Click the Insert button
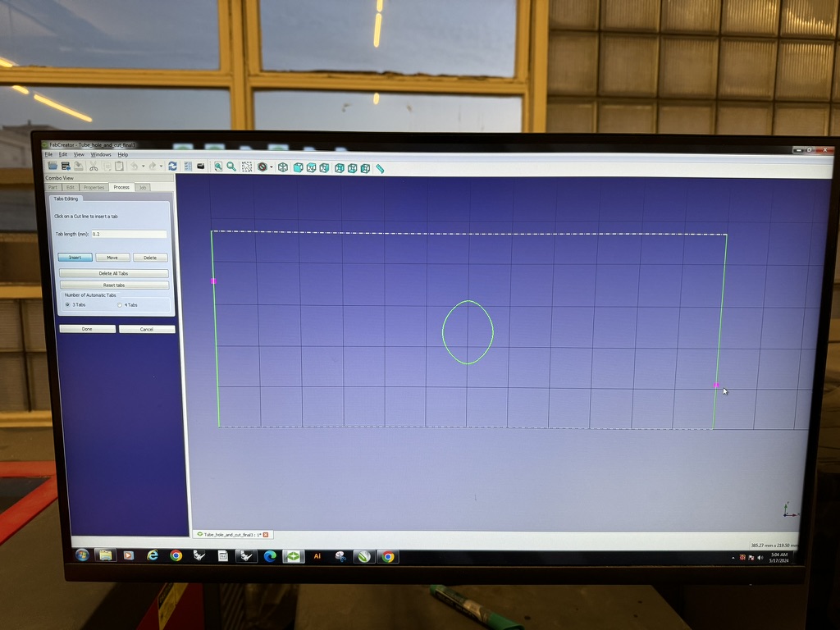 75,257
